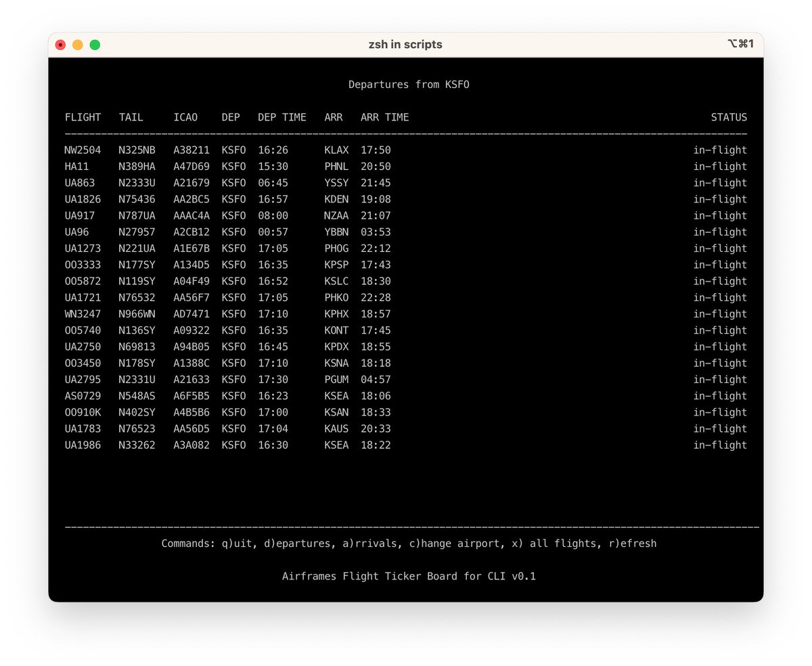Select flight number OO3450
This screenshot has height=666, width=812.
click(83, 363)
